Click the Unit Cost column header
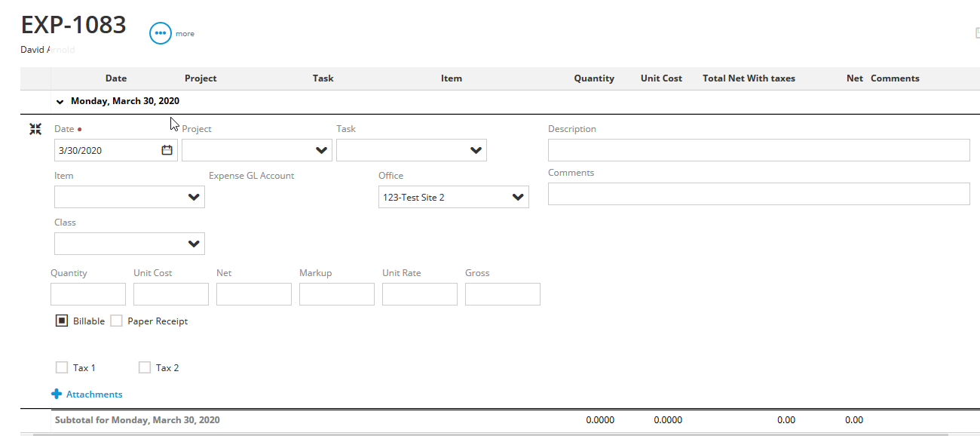 click(x=661, y=78)
